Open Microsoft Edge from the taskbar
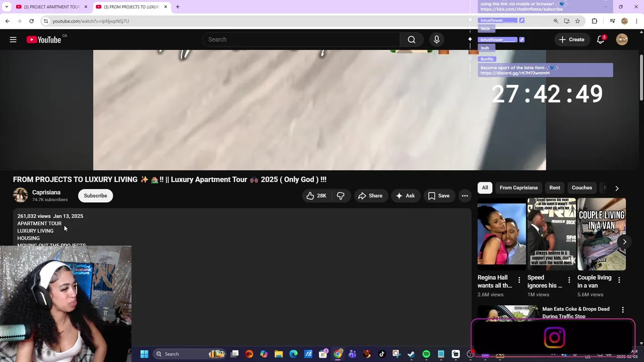 point(293,354)
